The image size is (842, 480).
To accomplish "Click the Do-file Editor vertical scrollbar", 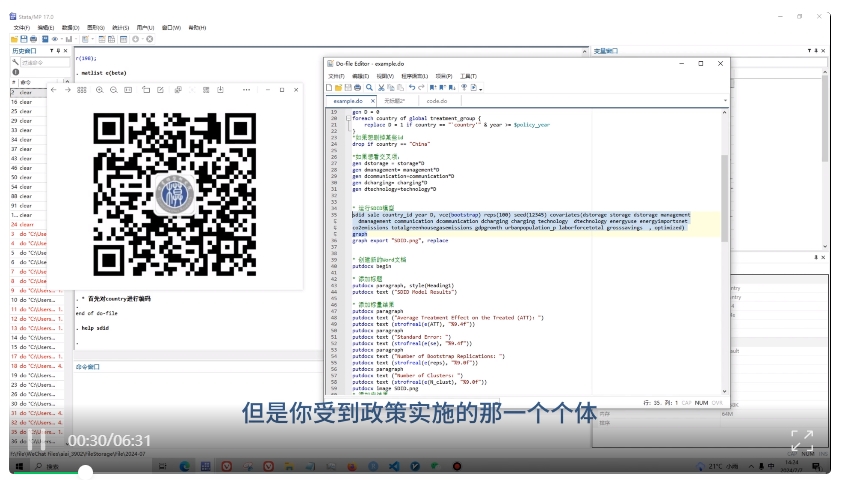I will point(724,199).
